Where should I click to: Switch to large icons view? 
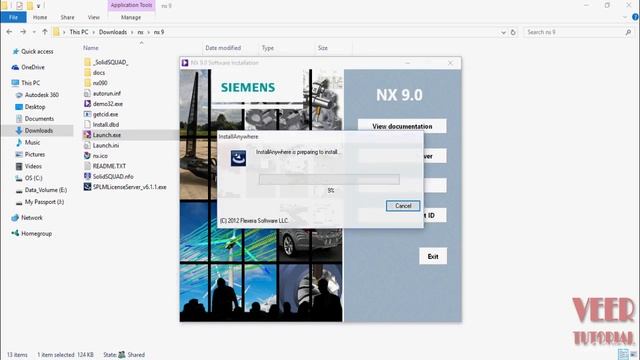click(633, 355)
